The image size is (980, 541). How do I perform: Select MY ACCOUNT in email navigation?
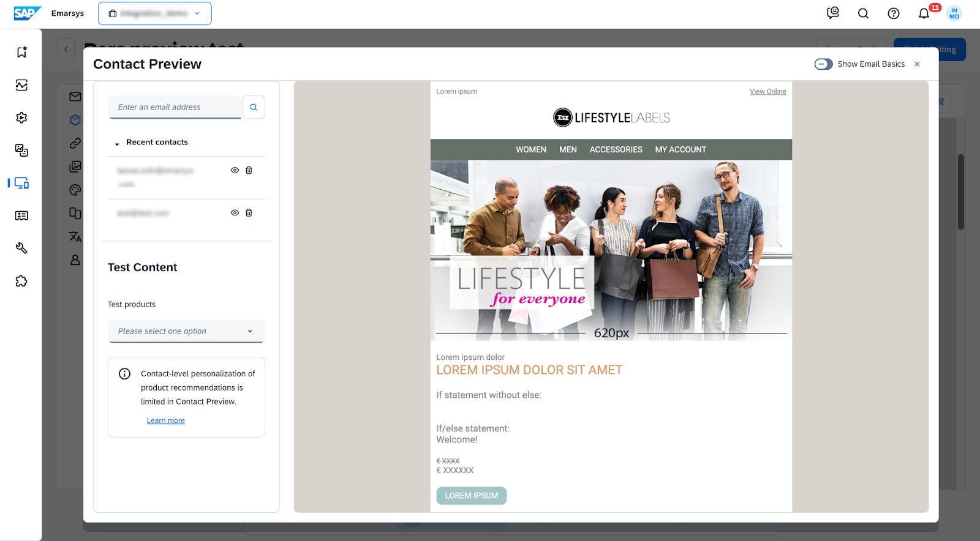[680, 149]
